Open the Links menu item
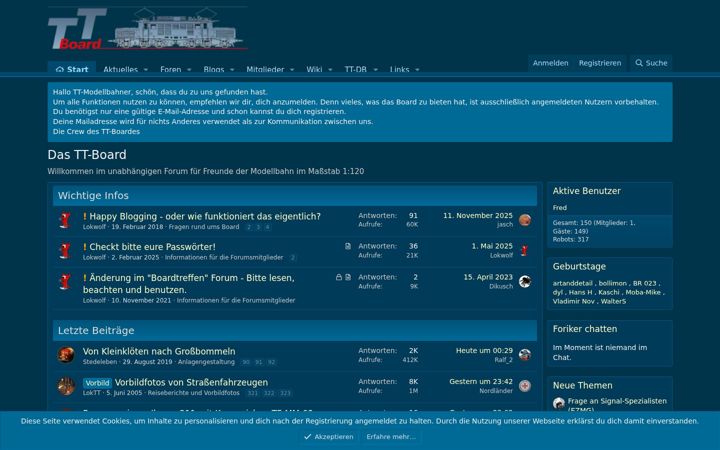Viewport: 720px width, 450px height. (x=399, y=69)
